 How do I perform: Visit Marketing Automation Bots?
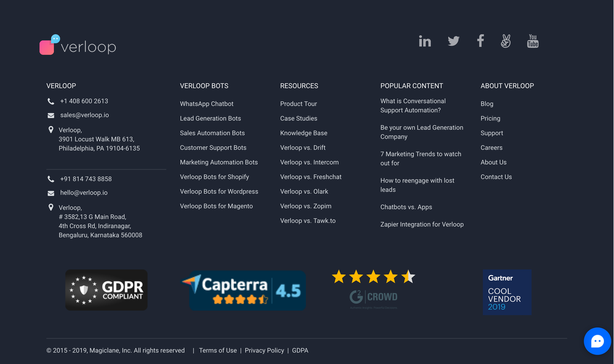(219, 162)
